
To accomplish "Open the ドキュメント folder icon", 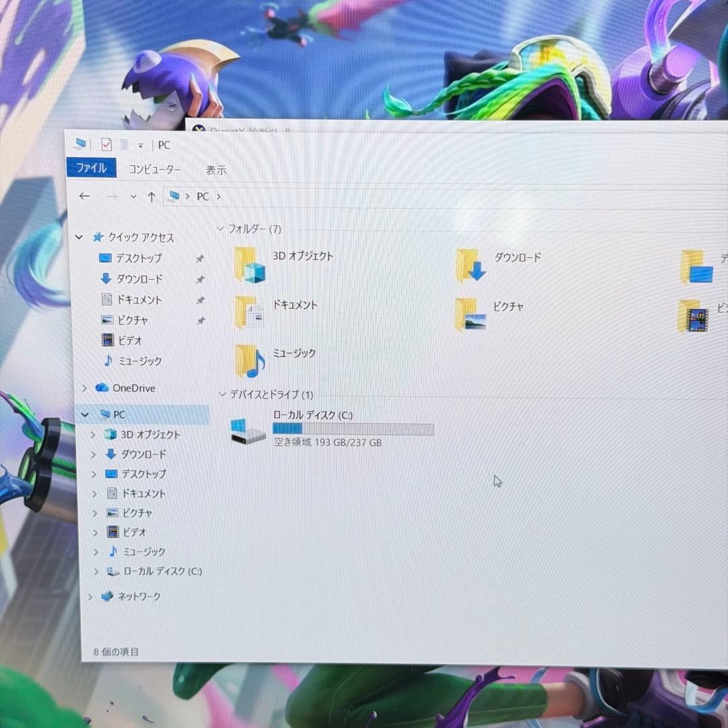I will 249,312.
